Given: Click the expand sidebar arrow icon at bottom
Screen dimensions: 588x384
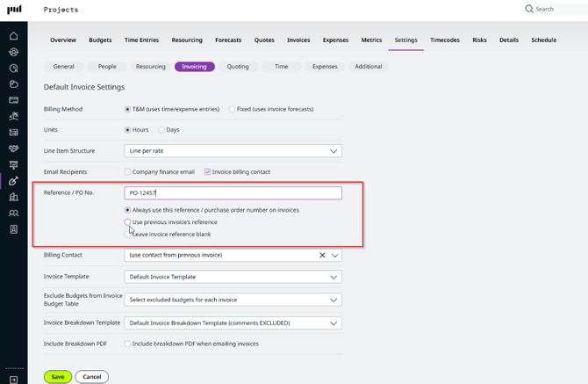Looking at the screenshot, I should click(x=13, y=380).
